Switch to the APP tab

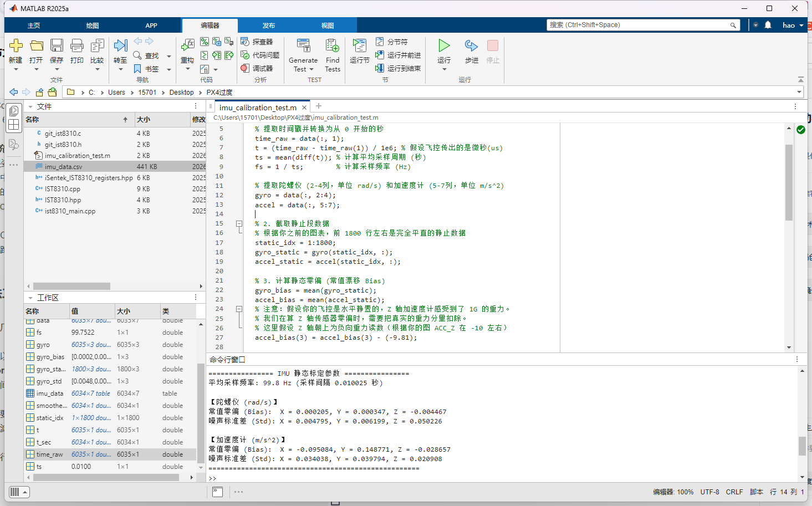[151, 25]
